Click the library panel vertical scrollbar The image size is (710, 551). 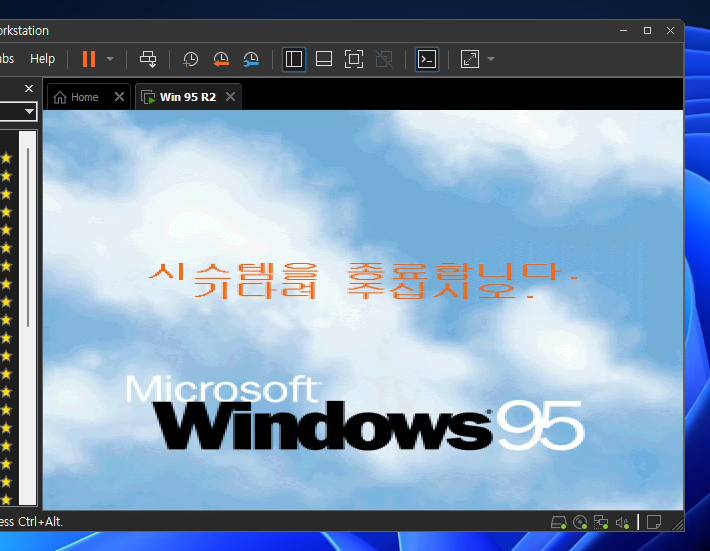point(28,237)
